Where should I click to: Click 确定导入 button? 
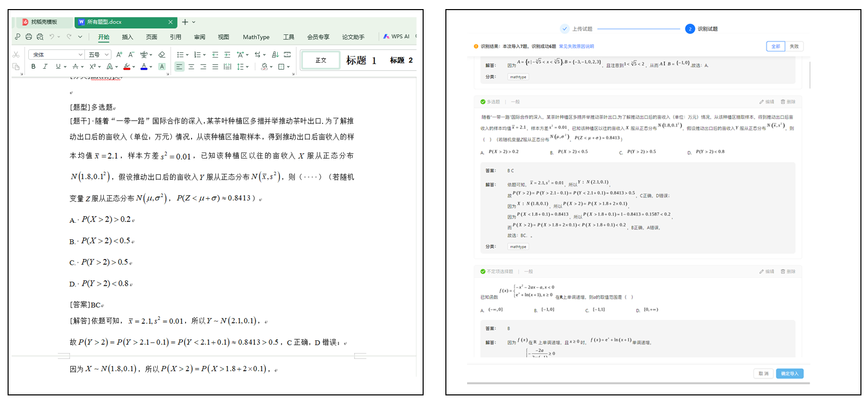(790, 374)
